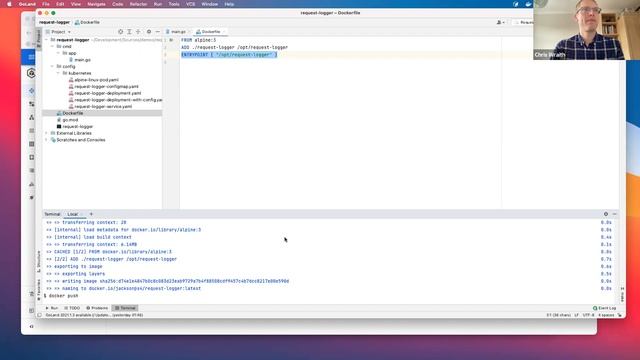Click the speaker webcam thumbnail

(x=587, y=30)
